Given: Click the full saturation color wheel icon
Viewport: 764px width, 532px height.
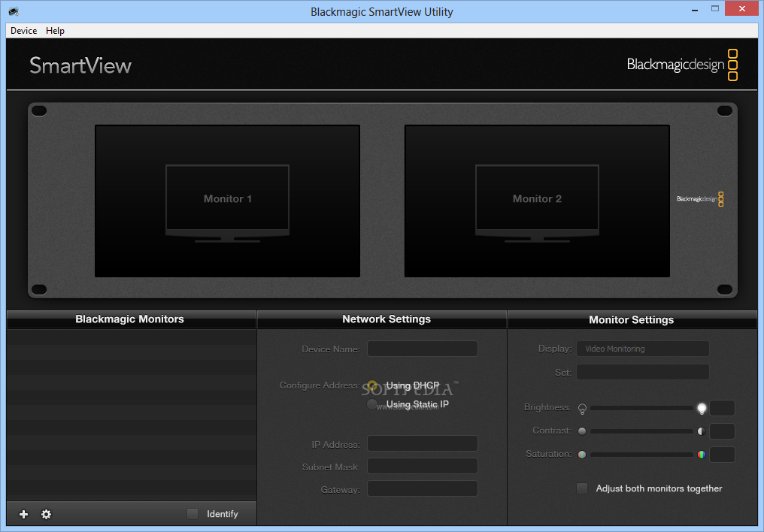Looking at the screenshot, I should pyautogui.click(x=702, y=455).
